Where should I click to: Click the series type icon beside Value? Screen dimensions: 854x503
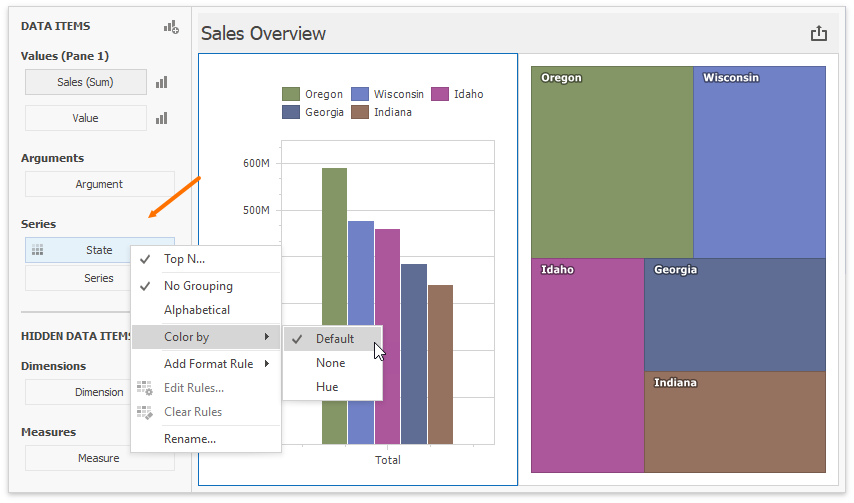pyautogui.click(x=161, y=118)
